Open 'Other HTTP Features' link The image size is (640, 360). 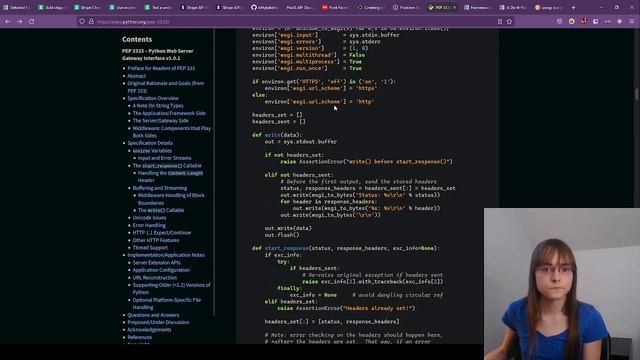156,240
